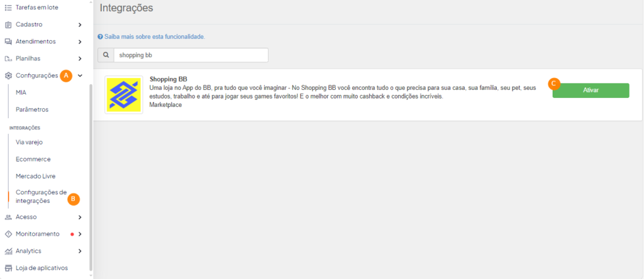Click the Tarefas em lote list icon

8,8
